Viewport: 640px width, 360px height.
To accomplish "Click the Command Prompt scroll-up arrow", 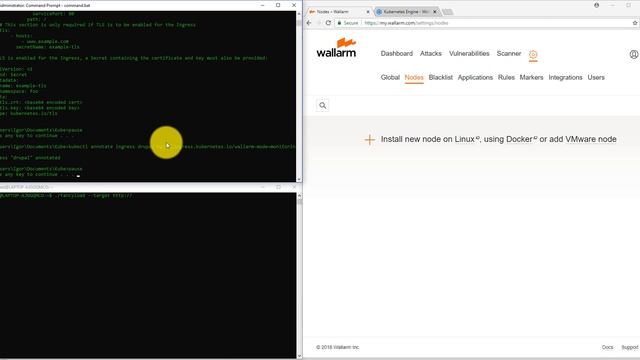I will point(299,13).
